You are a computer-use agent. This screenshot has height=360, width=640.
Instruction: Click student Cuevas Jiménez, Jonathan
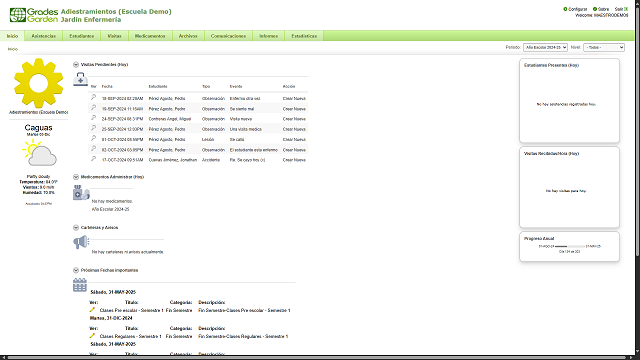pyautogui.click(x=173, y=160)
